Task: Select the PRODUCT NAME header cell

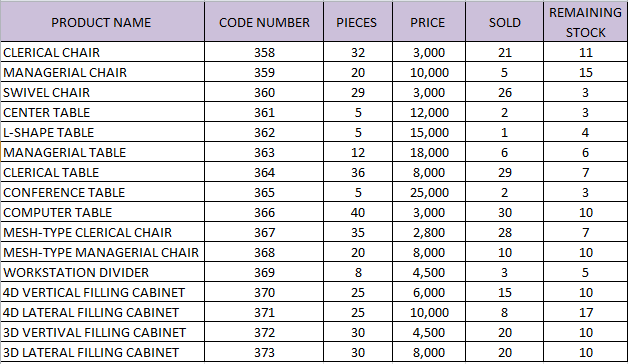Action: 103,22
